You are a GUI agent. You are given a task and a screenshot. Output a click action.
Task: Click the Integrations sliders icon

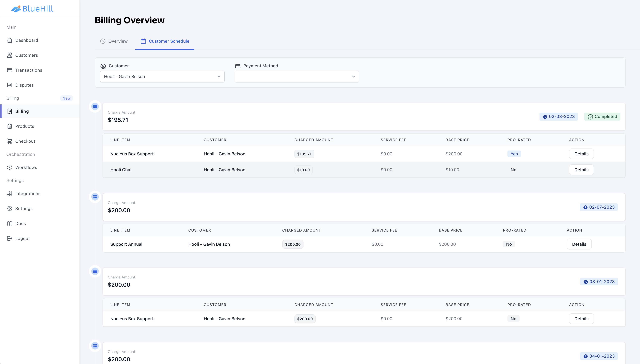point(10,194)
